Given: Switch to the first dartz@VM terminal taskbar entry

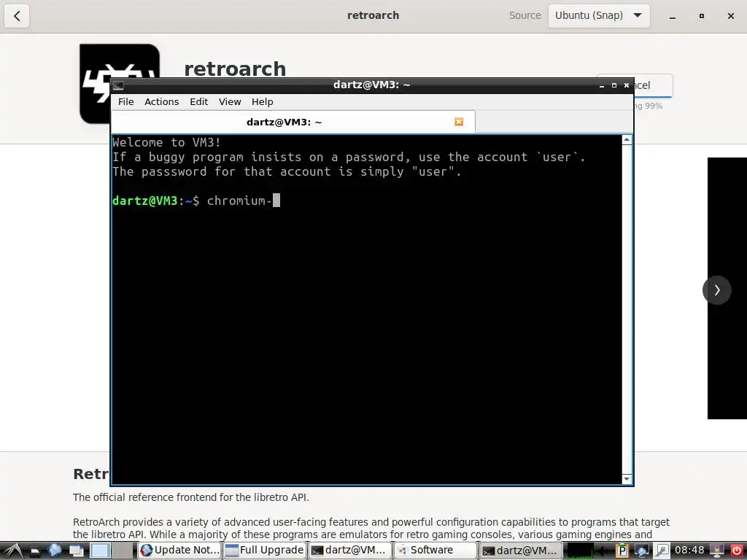Looking at the screenshot, I should pyautogui.click(x=349, y=551).
